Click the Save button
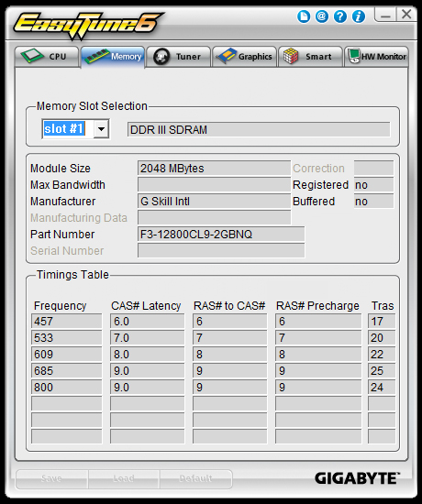Image resolution: width=422 pixels, height=504 pixels. click(51, 479)
